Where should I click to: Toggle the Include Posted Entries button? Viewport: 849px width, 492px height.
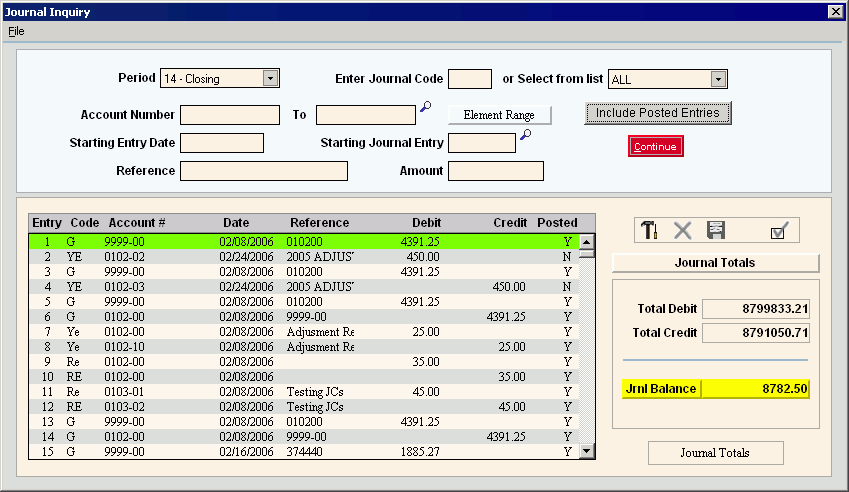(x=657, y=113)
